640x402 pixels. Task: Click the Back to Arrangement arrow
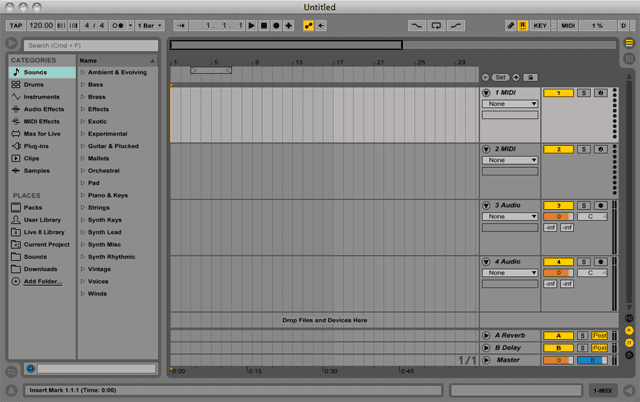pos(321,26)
